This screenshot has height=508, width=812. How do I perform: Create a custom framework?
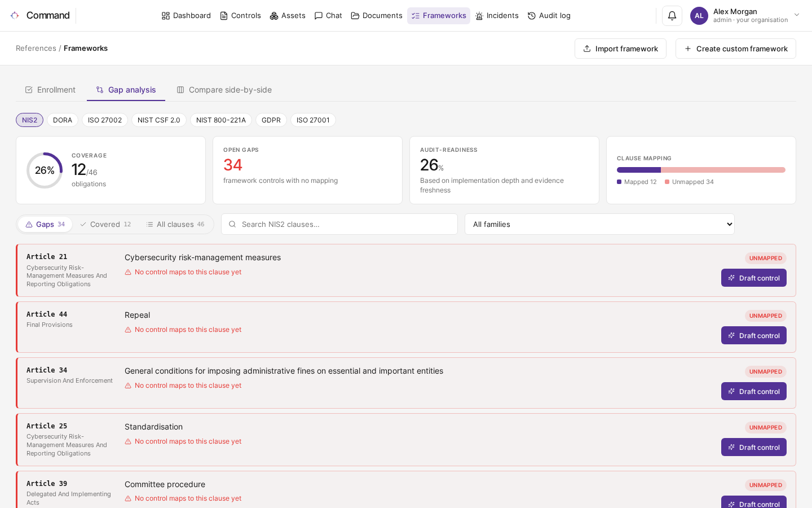pos(736,49)
